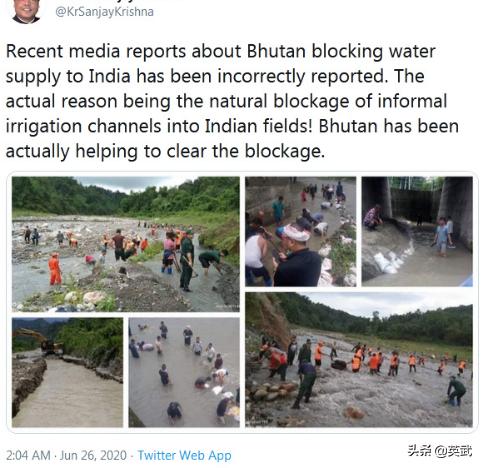Open the profile avatar photo

click(x=26, y=11)
